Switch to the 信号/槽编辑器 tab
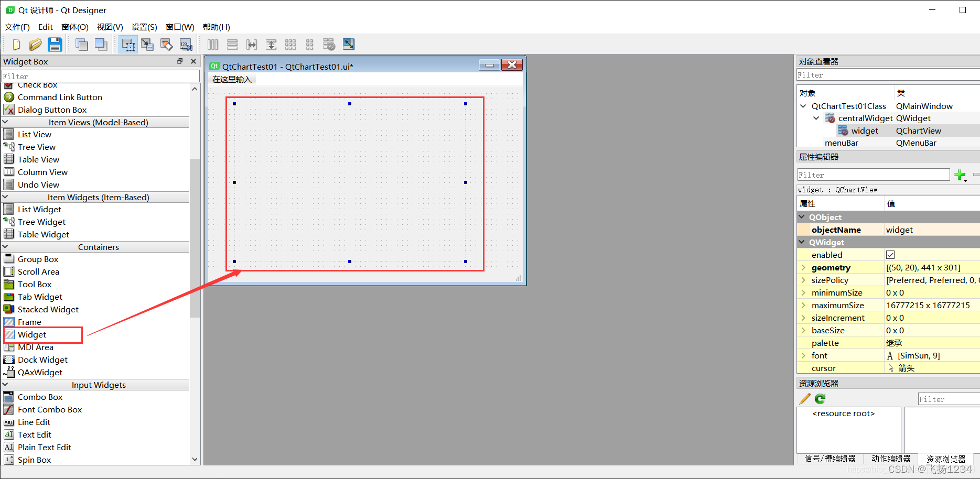 pos(830,459)
